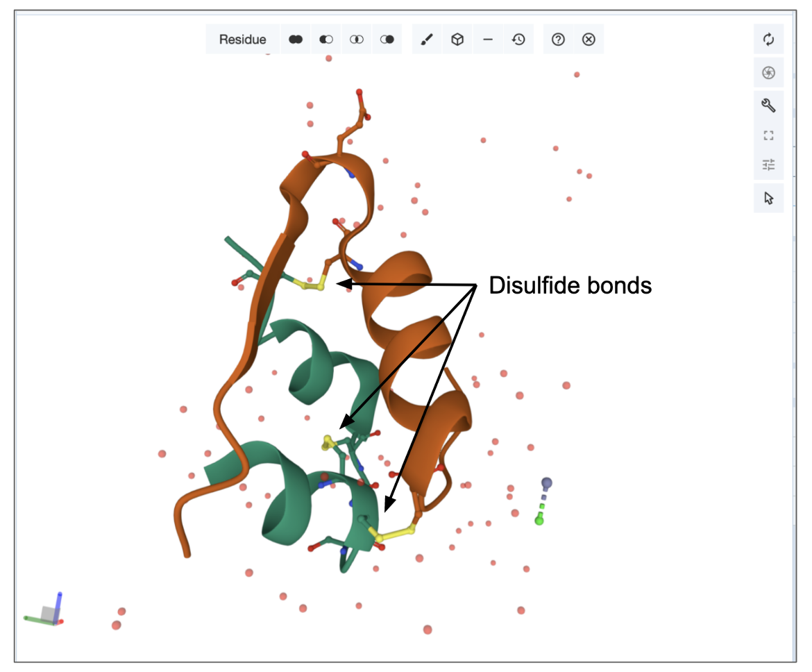Click the set selection icon
Screen dimensions: 812x672
pyautogui.click(x=387, y=40)
